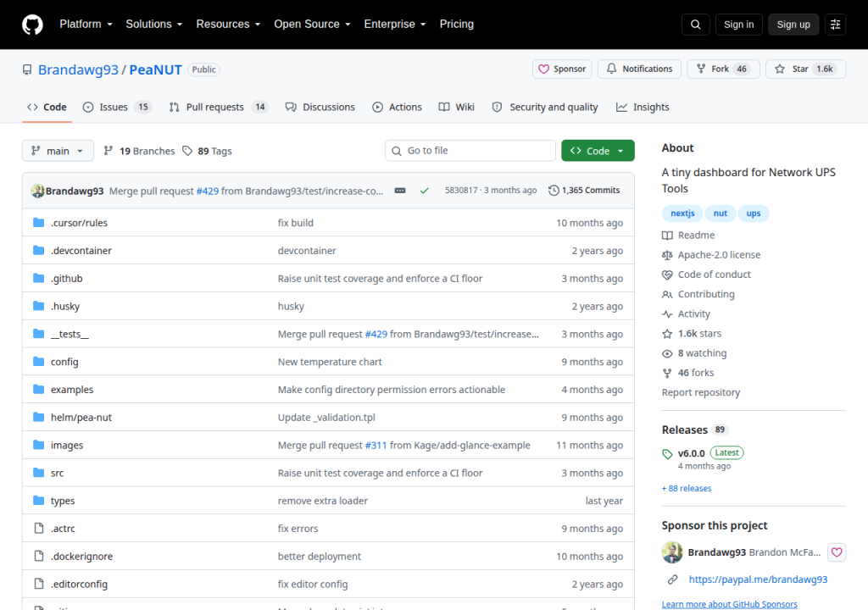Open the .husky folder
Image resolution: width=868 pixels, height=610 pixels.
tap(65, 306)
